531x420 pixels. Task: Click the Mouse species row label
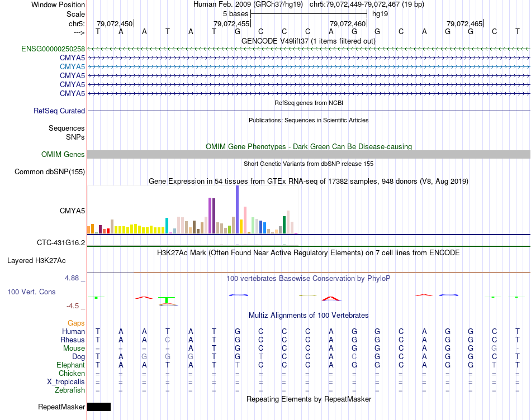click(x=74, y=349)
